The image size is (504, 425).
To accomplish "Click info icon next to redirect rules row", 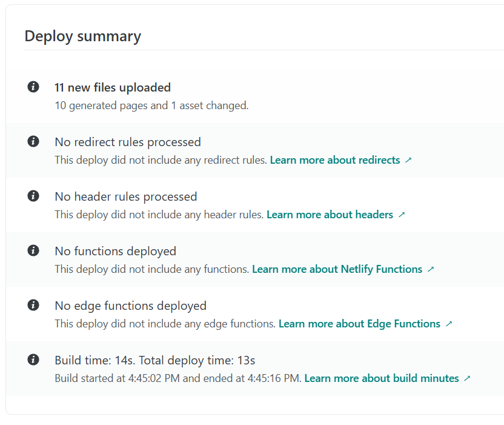I will pos(33,142).
